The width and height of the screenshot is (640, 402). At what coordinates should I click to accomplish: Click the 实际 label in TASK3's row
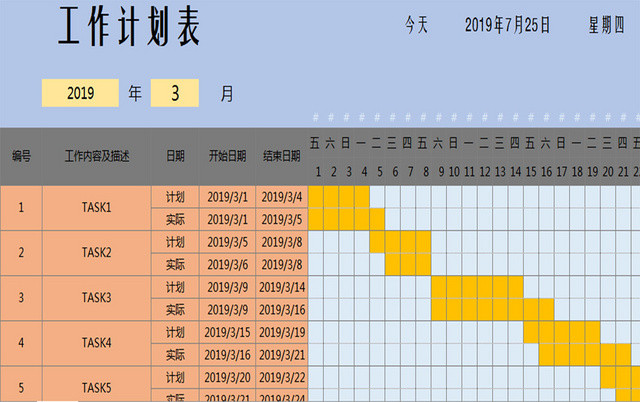(x=175, y=310)
